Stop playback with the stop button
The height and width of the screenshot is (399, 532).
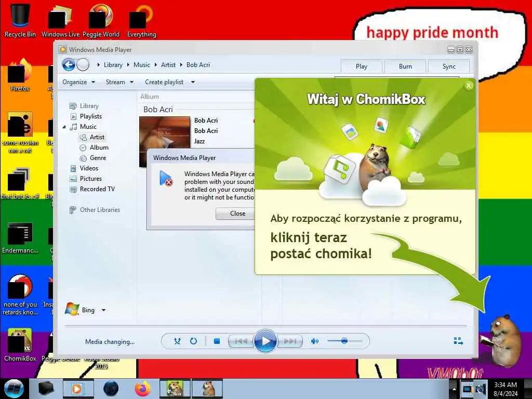coord(217,341)
